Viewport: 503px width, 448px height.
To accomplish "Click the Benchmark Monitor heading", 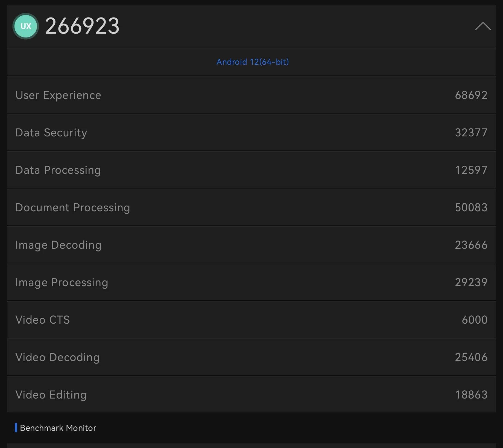I will (58, 428).
